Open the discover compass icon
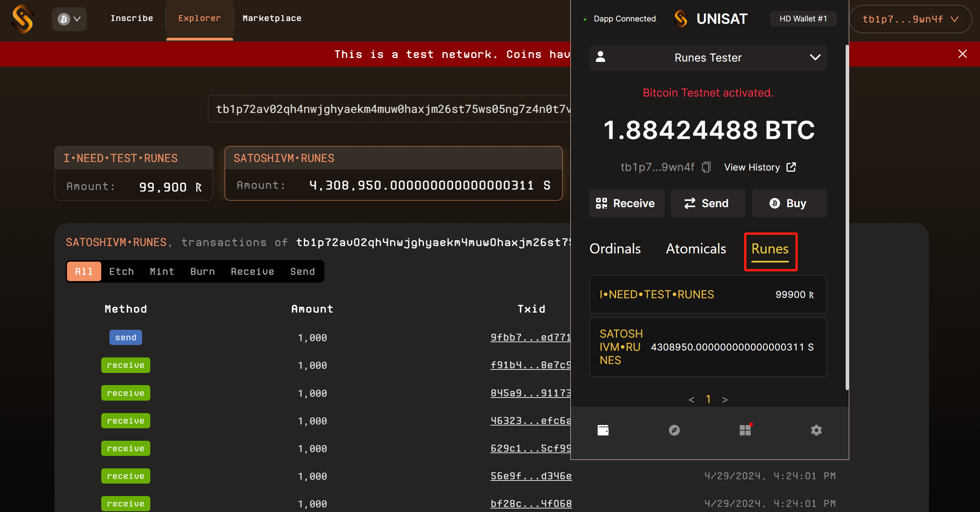Screen dimensions: 980x512 pyautogui.click(x=674, y=430)
